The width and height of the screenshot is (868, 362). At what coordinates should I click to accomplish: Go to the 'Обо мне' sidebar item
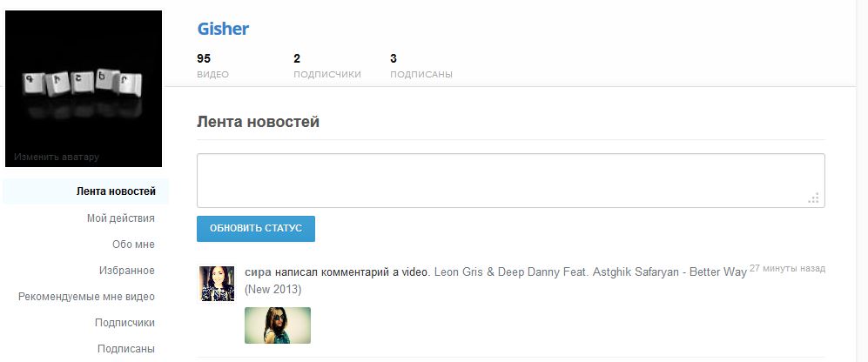133,245
